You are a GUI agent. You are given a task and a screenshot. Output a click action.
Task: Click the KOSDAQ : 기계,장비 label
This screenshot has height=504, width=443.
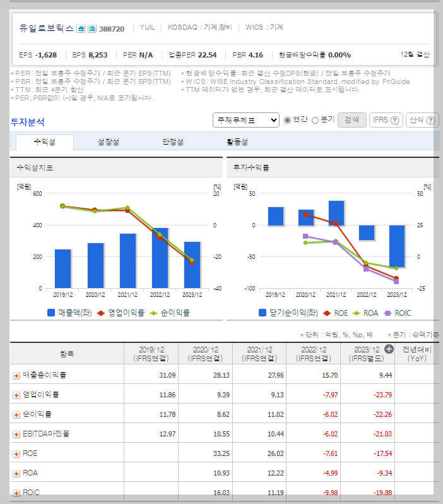click(x=200, y=27)
